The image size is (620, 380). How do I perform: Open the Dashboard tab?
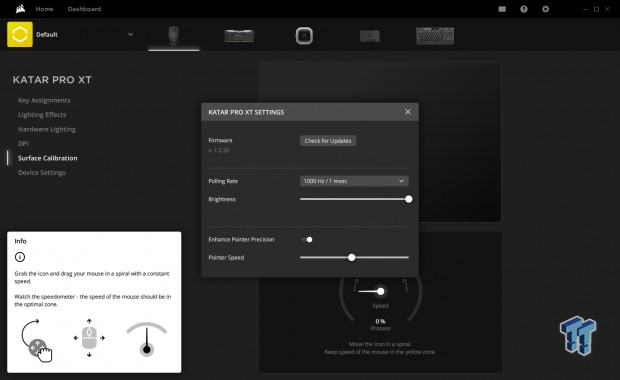click(x=84, y=9)
